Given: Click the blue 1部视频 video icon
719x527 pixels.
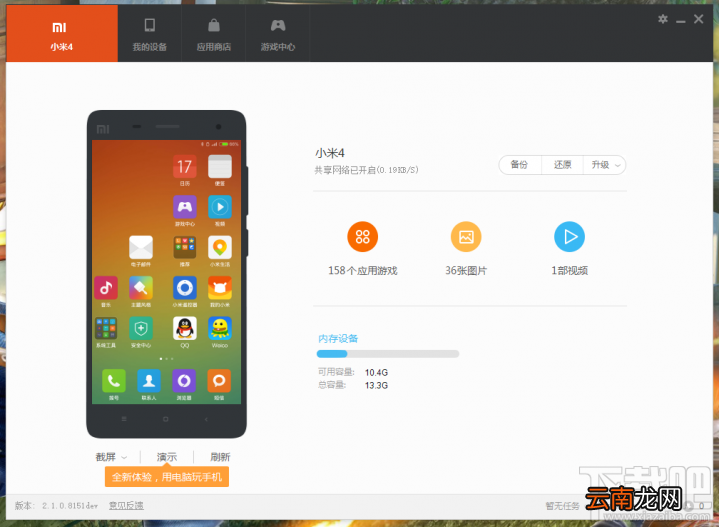Looking at the screenshot, I should [x=569, y=237].
